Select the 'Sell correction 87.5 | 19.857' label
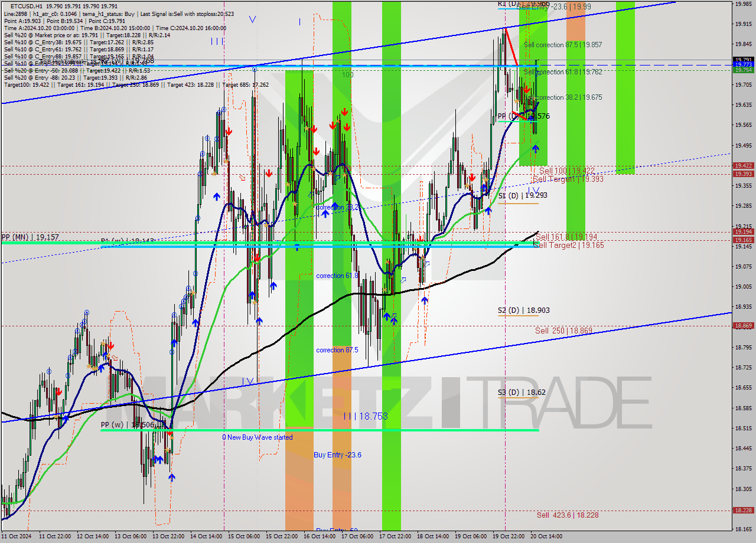Viewport: 756px width, 543px height. click(x=563, y=45)
